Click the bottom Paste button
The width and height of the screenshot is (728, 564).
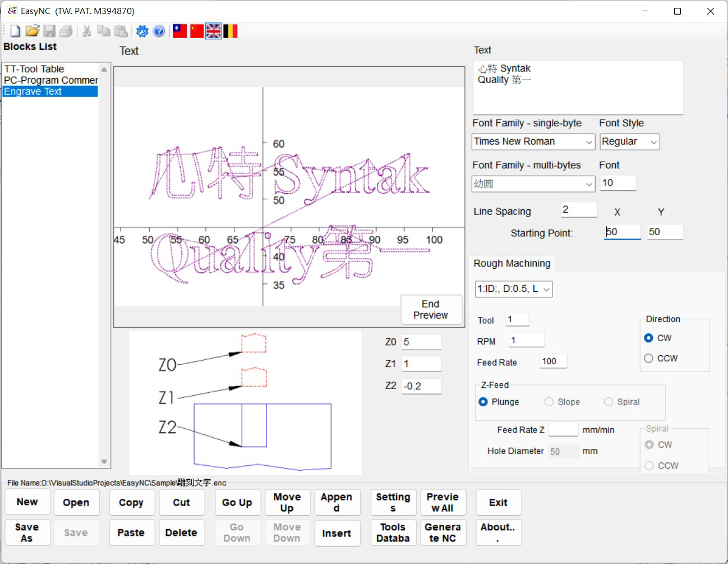click(x=131, y=533)
